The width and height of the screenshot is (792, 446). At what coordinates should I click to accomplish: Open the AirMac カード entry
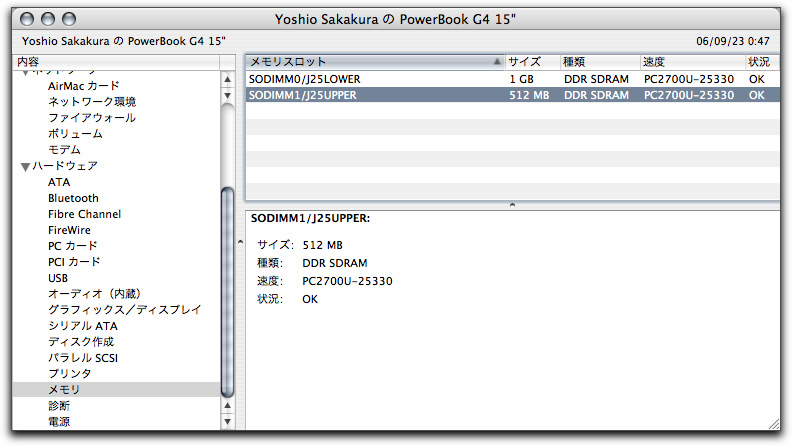click(x=83, y=86)
